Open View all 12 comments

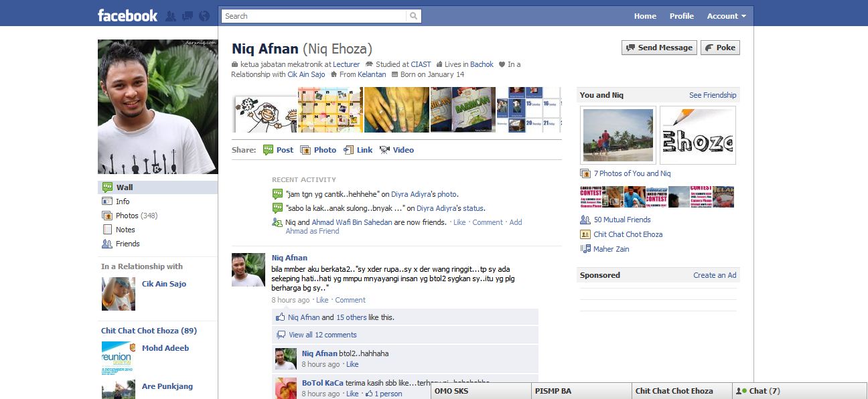tap(322, 335)
